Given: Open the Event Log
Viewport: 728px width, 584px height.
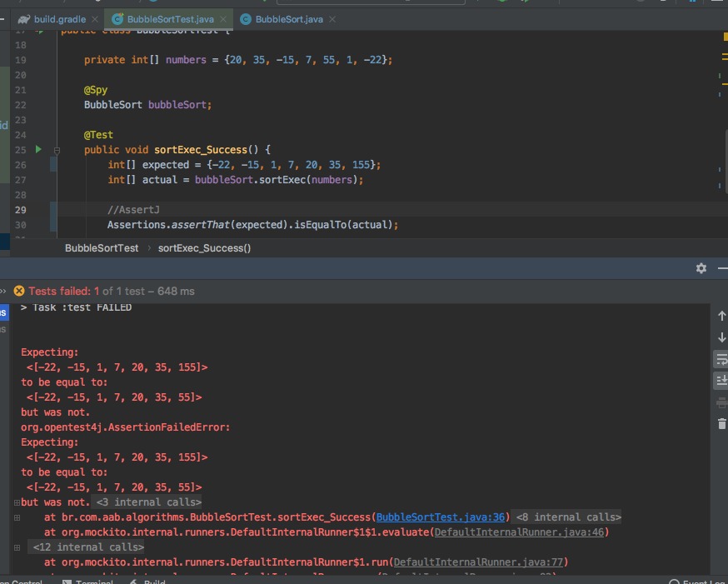Looking at the screenshot, I should tap(699, 582).
